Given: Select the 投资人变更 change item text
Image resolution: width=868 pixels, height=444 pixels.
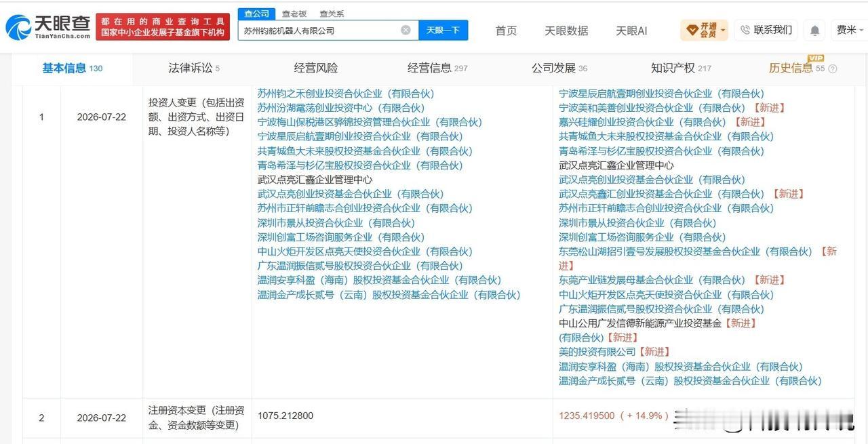Looking at the screenshot, I should [x=197, y=117].
